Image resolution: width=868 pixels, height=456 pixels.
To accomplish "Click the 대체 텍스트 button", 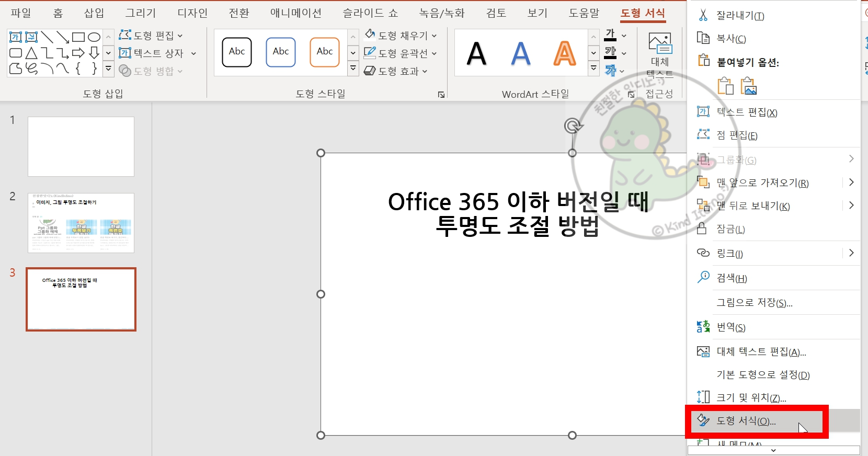I will pos(660,56).
